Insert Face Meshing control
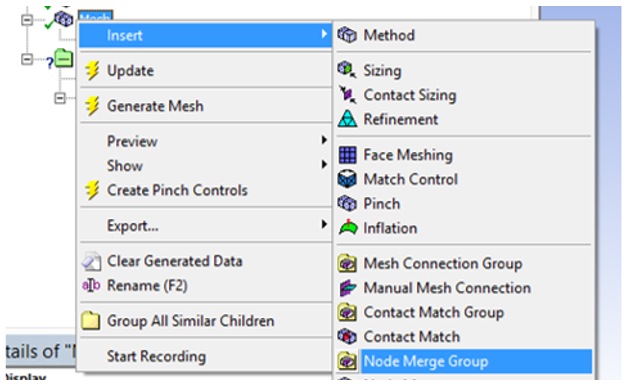The height and width of the screenshot is (387, 625). (464, 155)
